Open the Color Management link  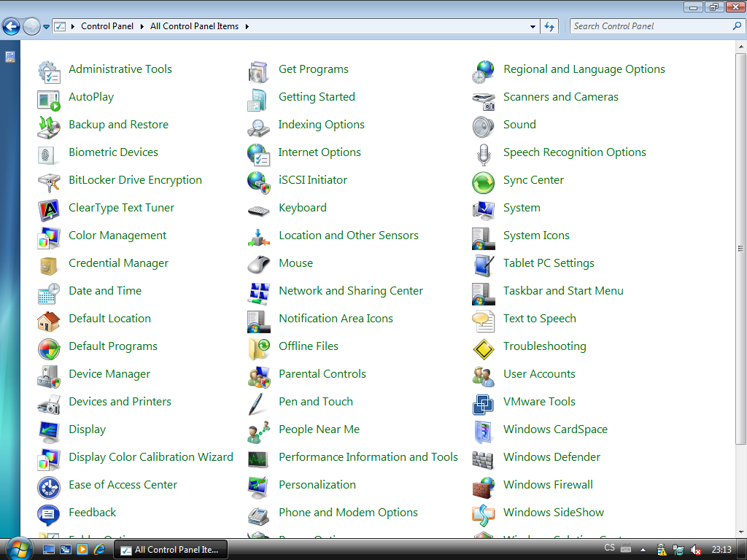pos(117,236)
